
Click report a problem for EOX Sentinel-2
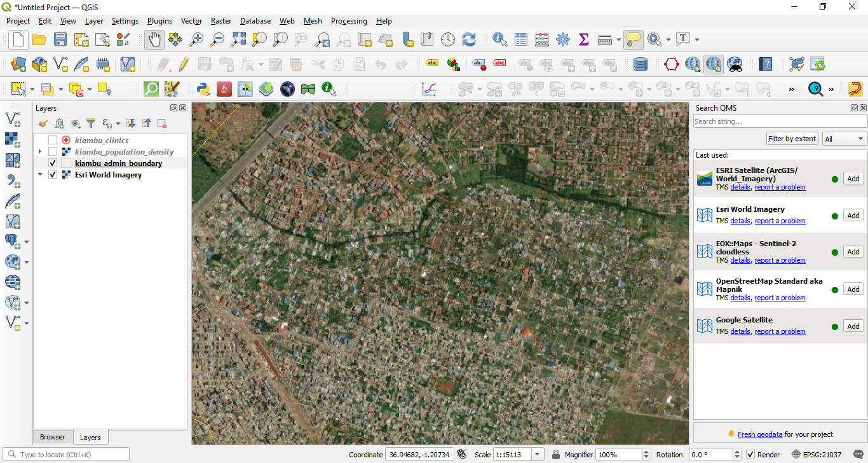(x=780, y=260)
